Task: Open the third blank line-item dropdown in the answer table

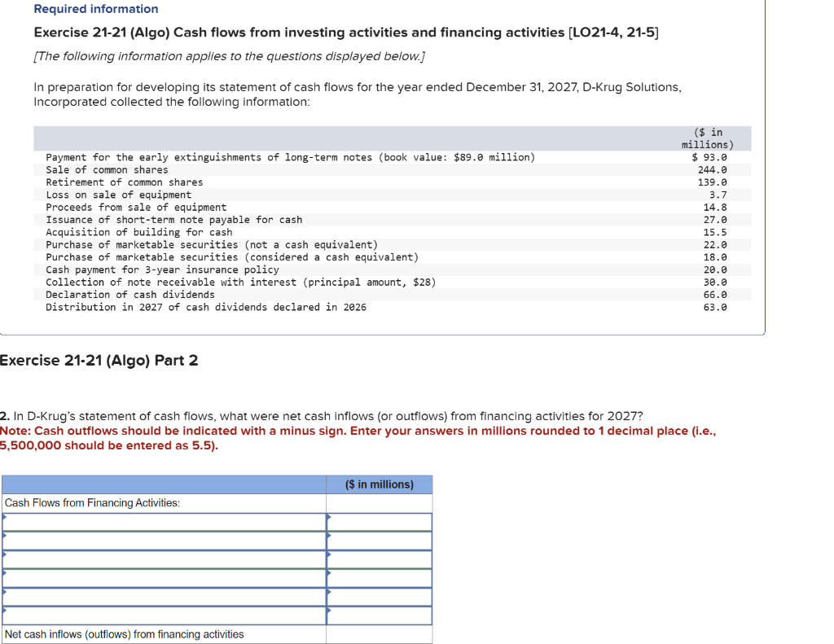Action: click(164, 559)
